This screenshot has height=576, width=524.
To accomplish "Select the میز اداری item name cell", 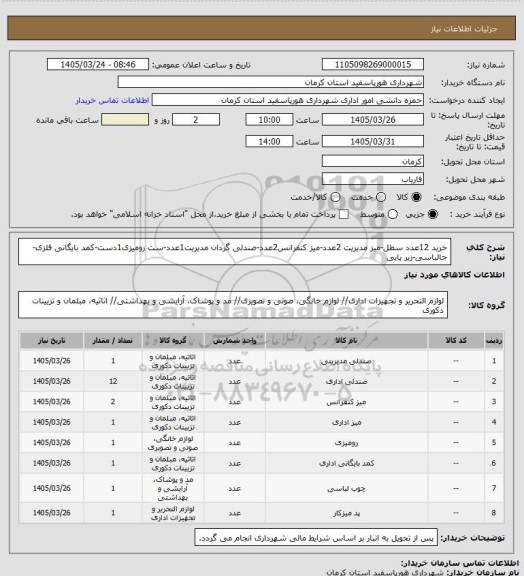I will (x=346, y=422).
